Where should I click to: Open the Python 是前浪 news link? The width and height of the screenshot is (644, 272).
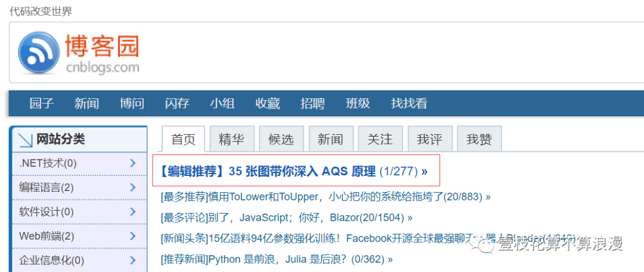277,259
